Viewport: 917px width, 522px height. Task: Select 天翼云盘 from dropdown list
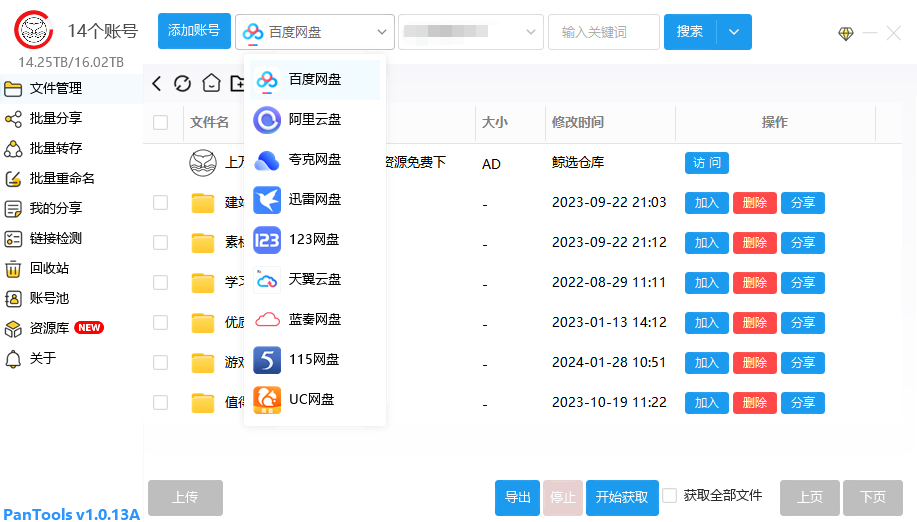pyautogui.click(x=315, y=279)
